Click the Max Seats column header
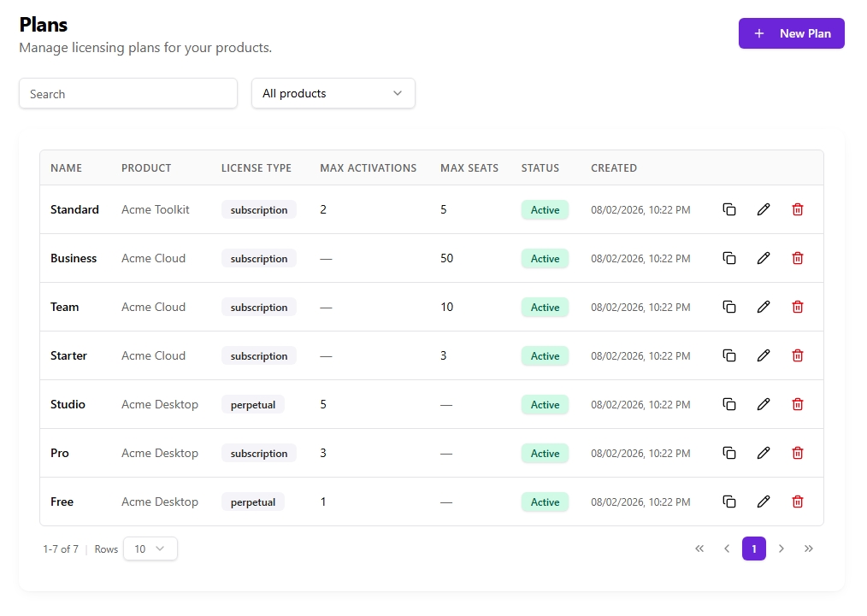 pos(469,168)
